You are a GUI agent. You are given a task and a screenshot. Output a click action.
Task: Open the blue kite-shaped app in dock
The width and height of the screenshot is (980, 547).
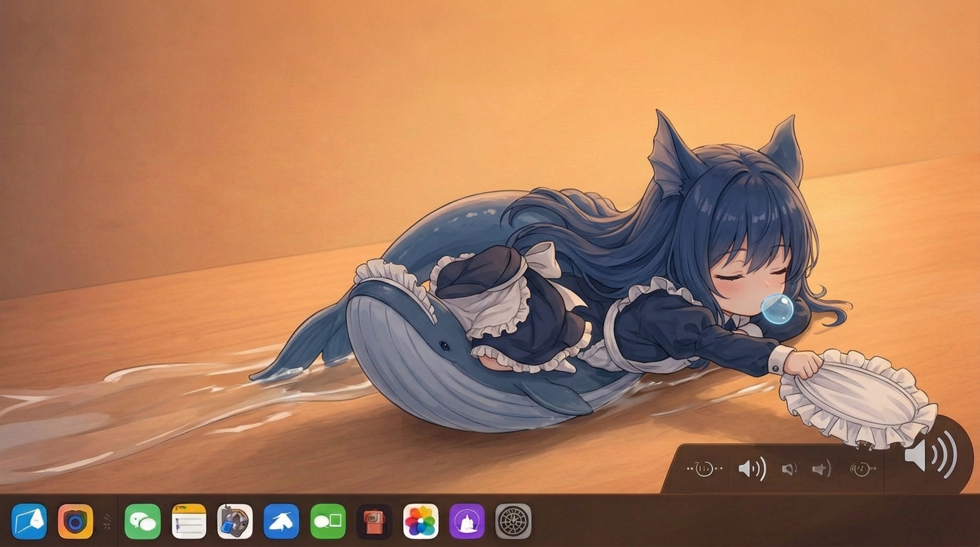29,521
